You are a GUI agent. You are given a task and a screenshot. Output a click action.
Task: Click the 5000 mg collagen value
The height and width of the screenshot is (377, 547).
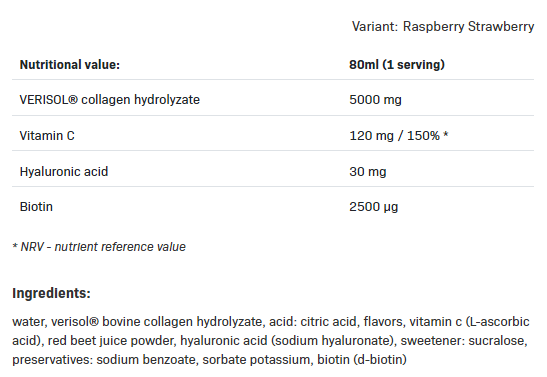click(375, 100)
